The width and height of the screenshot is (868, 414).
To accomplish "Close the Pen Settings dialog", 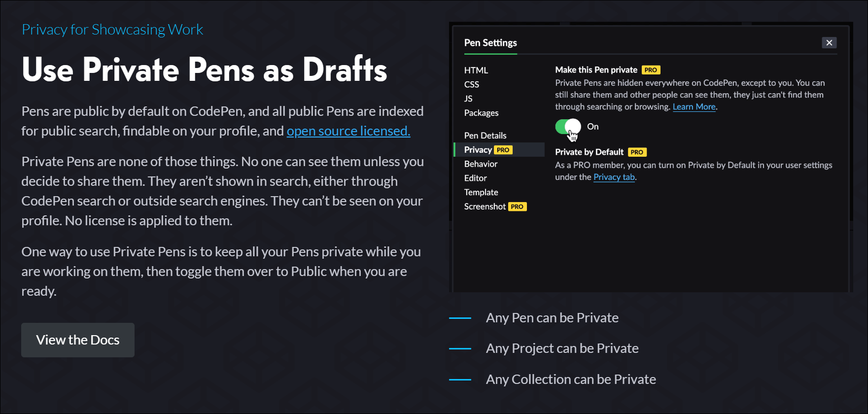I will [829, 43].
